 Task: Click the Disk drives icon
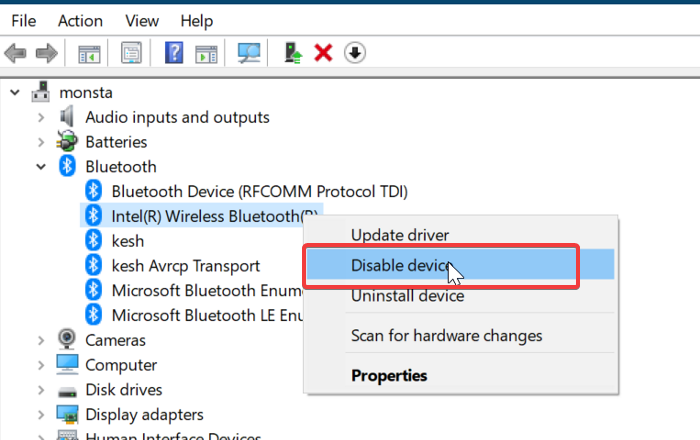click(x=67, y=392)
